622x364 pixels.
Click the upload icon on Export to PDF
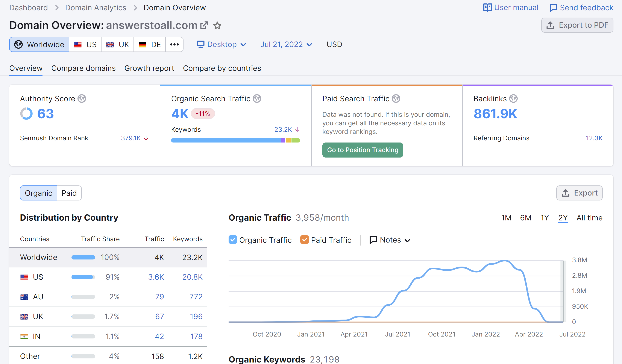[550, 25]
